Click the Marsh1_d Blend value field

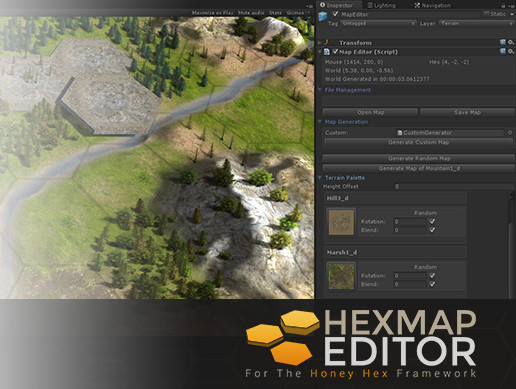pos(410,284)
